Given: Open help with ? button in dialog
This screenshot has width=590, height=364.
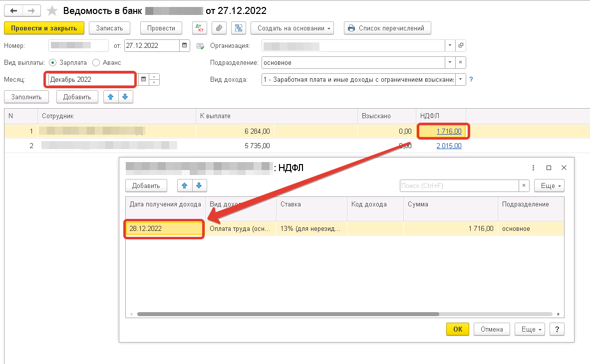Looking at the screenshot, I should pos(557,329).
